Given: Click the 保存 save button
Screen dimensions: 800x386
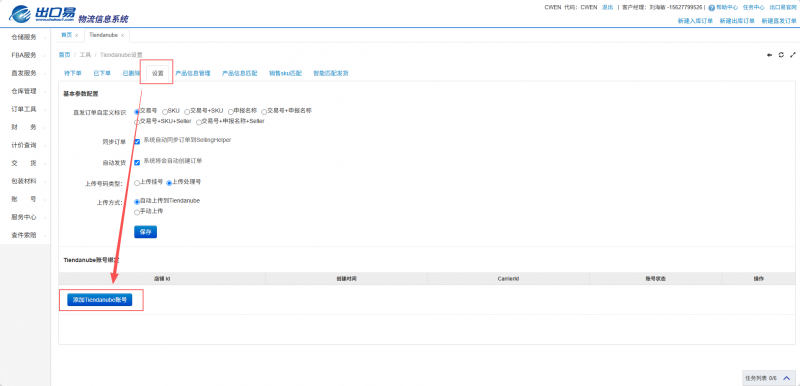Looking at the screenshot, I should coord(145,232).
